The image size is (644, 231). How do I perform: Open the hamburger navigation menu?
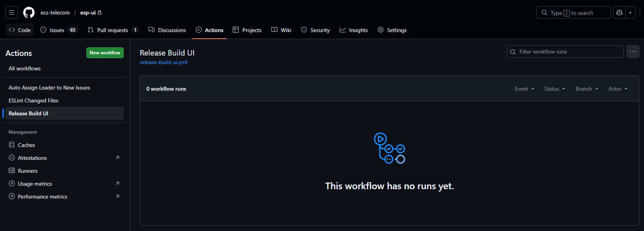[12, 13]
